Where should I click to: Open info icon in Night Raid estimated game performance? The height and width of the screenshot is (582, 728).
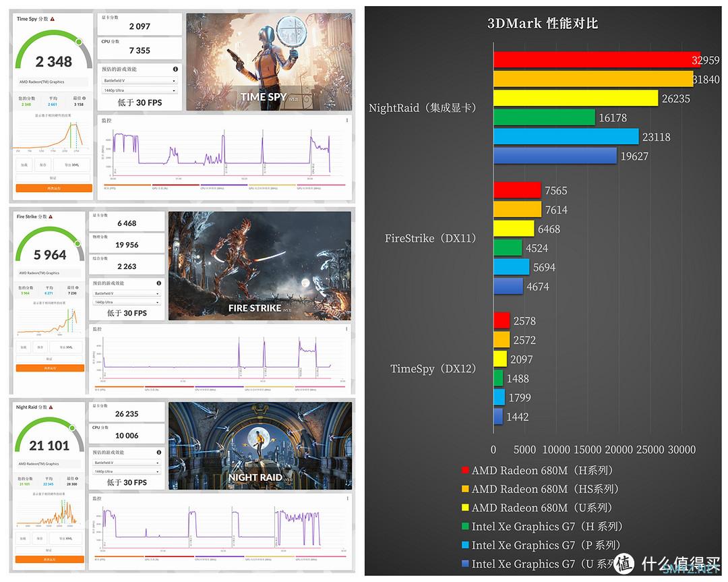click(159, 452)
